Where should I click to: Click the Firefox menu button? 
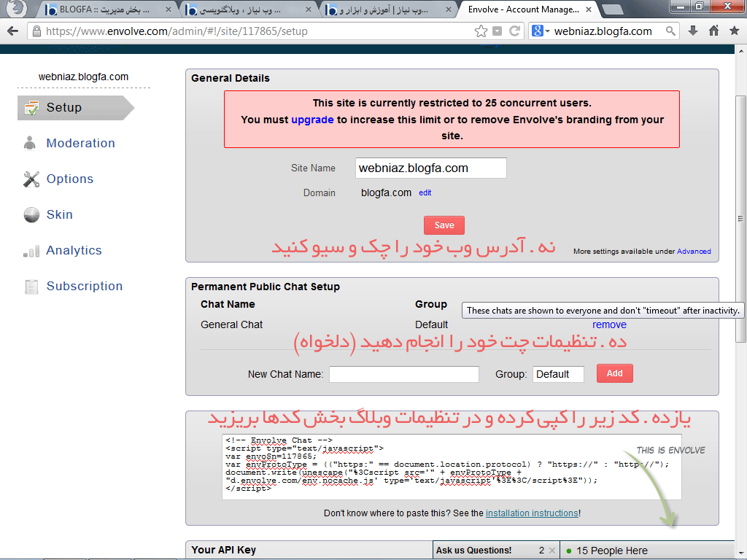click(16, 8)
